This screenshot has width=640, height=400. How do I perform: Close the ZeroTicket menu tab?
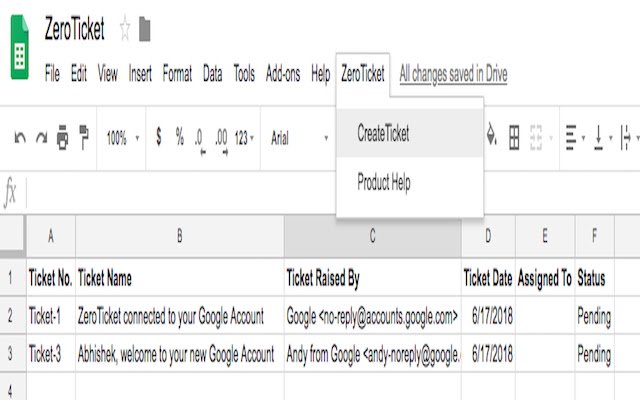coord(363,74)
